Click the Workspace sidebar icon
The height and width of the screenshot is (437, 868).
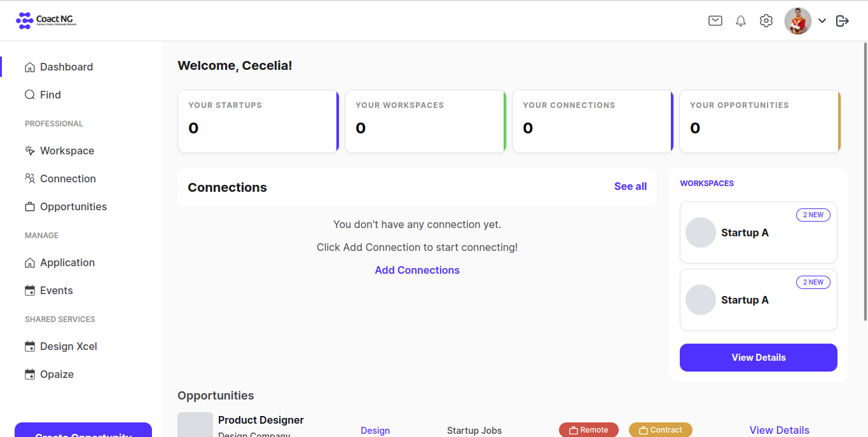(30, 151)
